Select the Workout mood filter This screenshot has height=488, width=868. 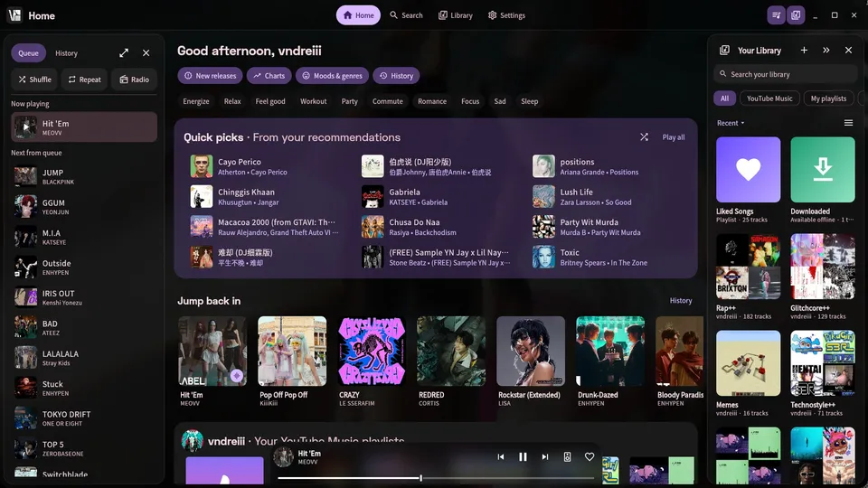coord(314,101)
